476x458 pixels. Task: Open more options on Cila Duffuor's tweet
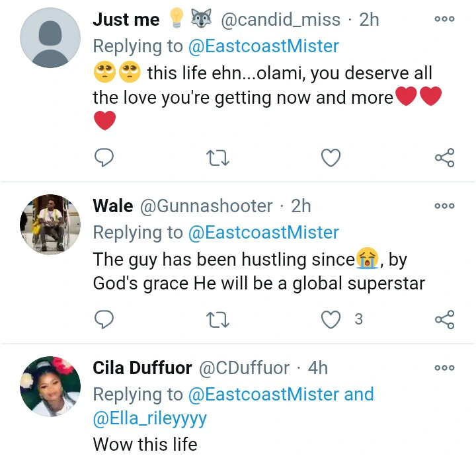tap(444, 367)
